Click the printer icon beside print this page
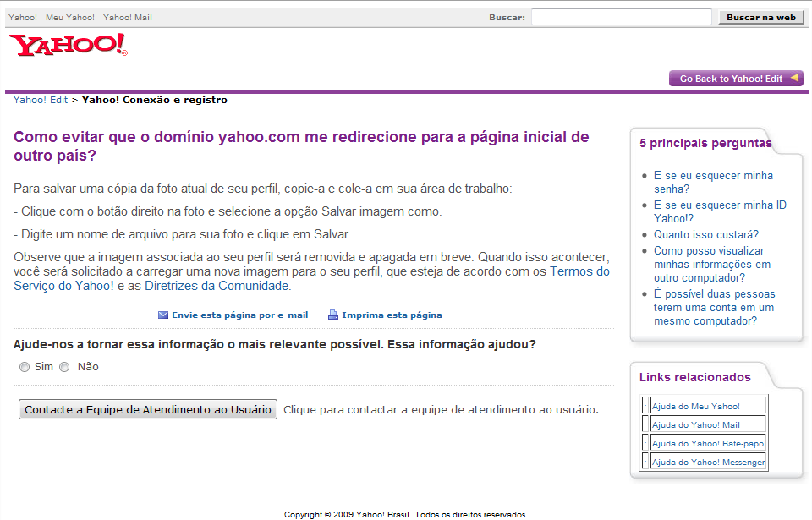This screenshot has width=812, height=520. 333,315
